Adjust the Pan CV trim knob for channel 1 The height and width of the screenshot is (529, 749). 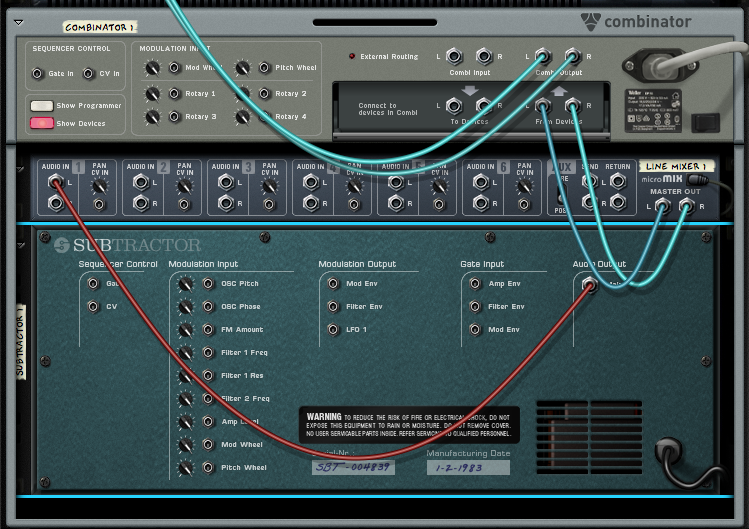99,186
